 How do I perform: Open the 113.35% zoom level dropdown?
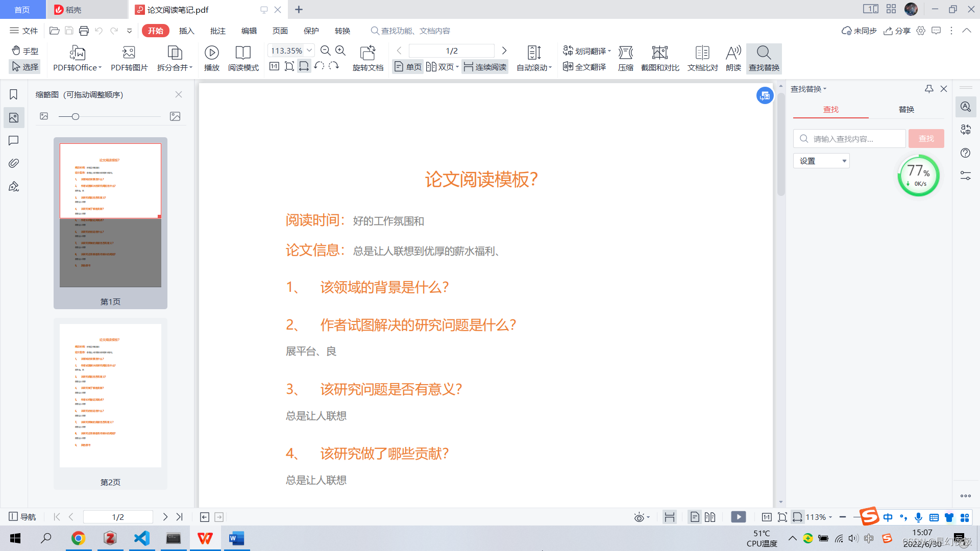coord(290,51)
